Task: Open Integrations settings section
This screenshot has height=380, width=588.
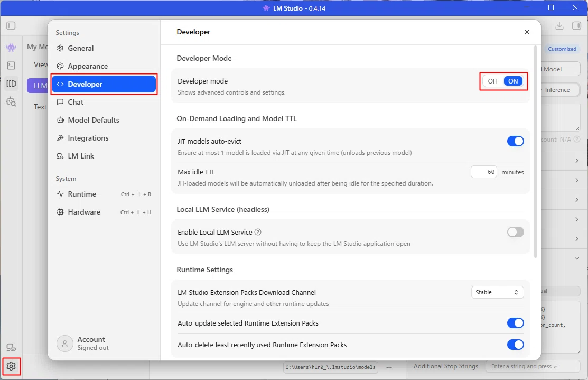Action: [x=104, y=138]
